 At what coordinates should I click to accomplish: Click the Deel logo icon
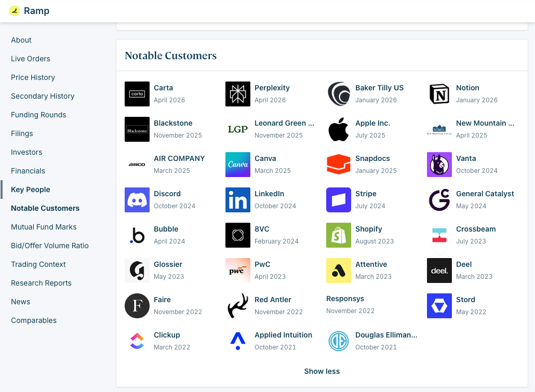(x=439, y=271)
